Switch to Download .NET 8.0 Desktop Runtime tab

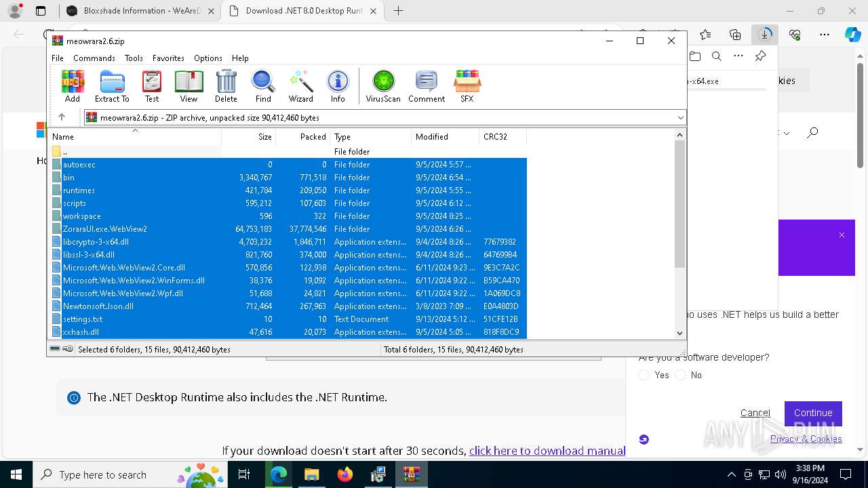tap(302, 11)
